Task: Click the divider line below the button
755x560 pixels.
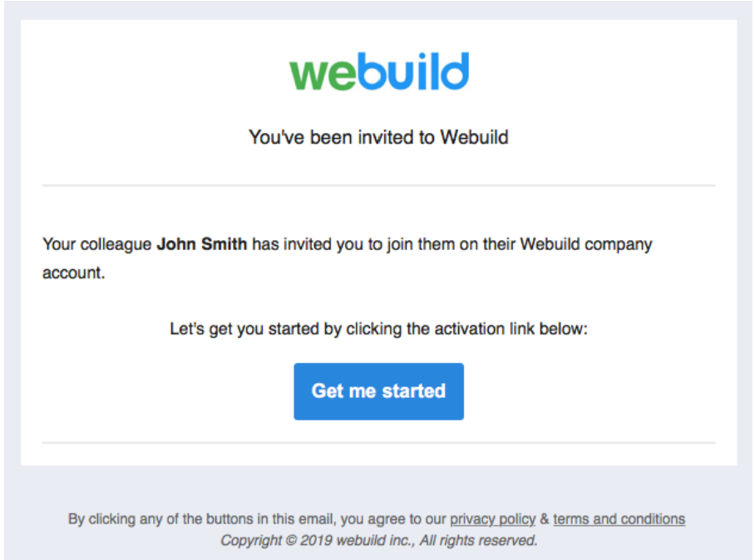Action: 378,443
